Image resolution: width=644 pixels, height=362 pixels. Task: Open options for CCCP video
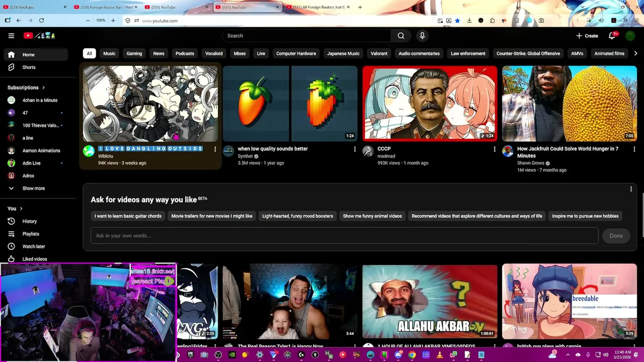tap(494, 149)
